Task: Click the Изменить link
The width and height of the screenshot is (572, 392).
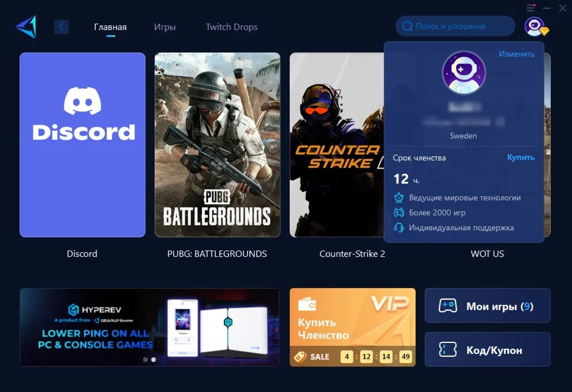Action: point(517,54)
